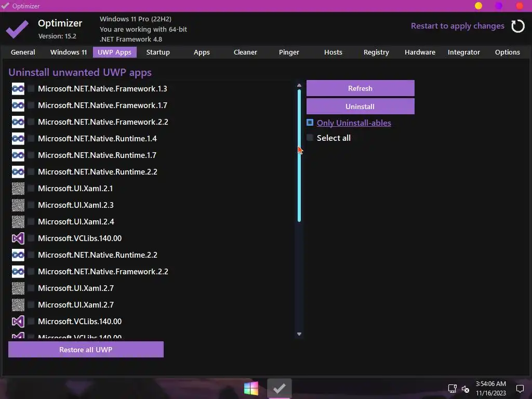The image size is (532, 399).
Task: Toggle the Only Uninstall-ables checkbox
Action: coord(310,122)
